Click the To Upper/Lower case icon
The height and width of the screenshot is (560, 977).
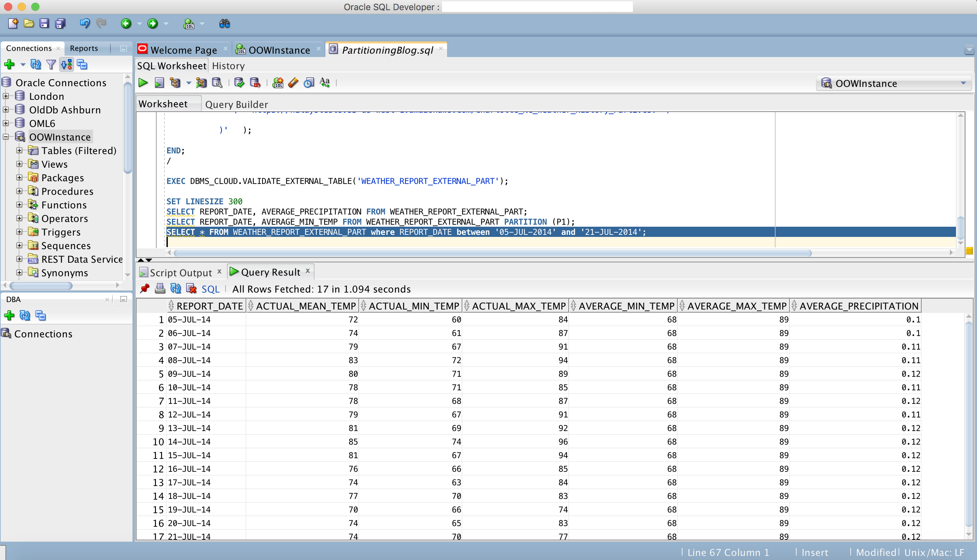click(x=324, y=83)
